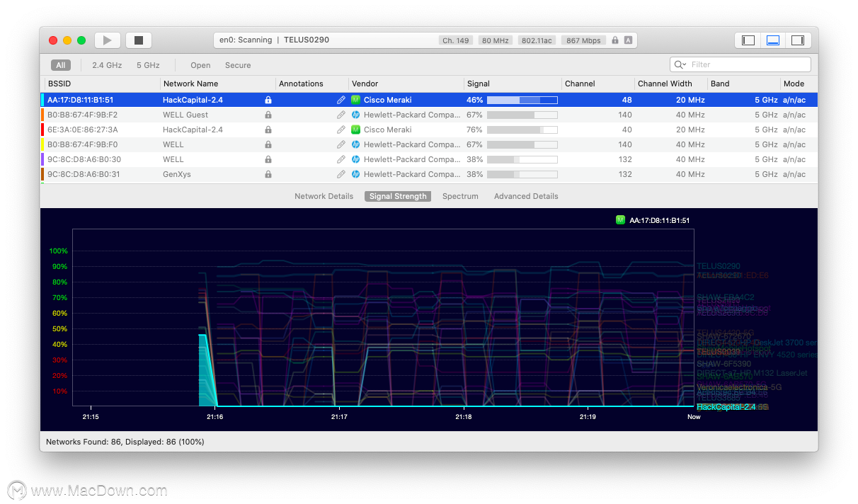
Task: Click the '21:17' time marker on the graph axis
Action: point(339,417)
